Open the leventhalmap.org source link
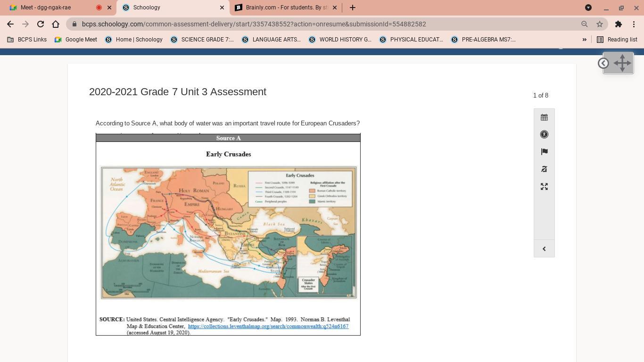 268,326
